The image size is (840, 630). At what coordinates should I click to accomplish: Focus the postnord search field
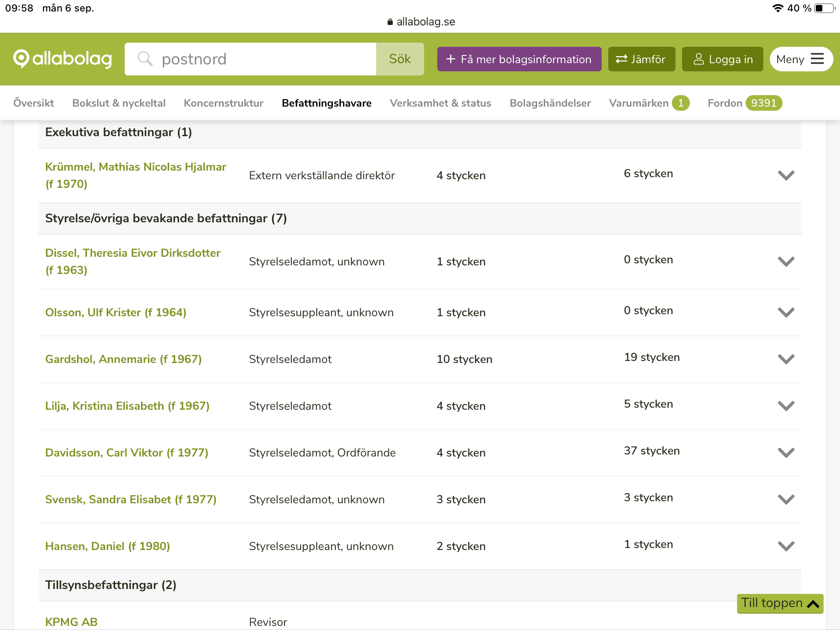(250, 59)
